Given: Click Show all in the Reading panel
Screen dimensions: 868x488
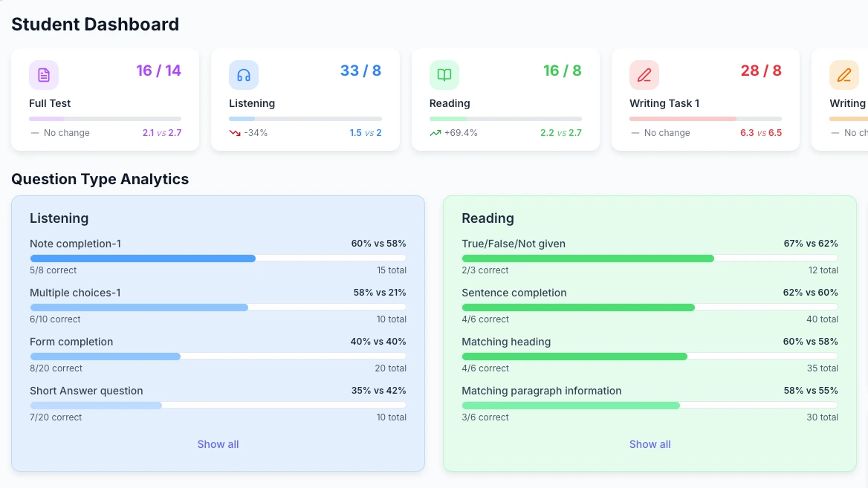Looking at the screenshot, I should [x=650, y=443].
